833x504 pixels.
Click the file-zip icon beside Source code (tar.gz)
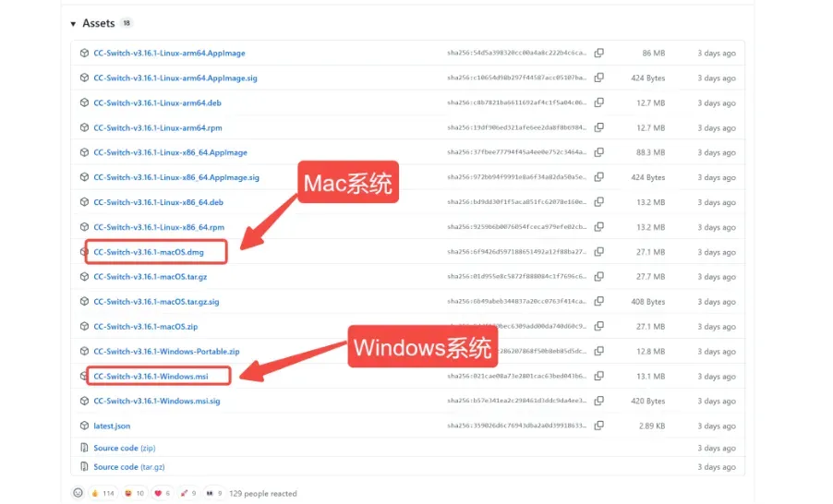coord(84,466)
